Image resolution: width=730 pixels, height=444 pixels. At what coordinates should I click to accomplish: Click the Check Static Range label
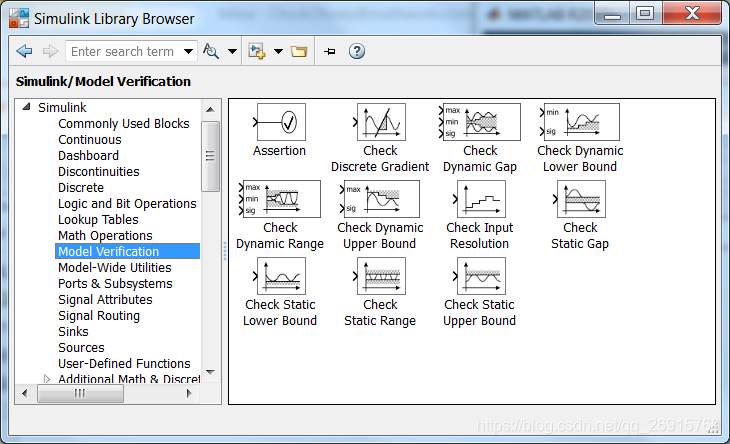pos(380,313)
